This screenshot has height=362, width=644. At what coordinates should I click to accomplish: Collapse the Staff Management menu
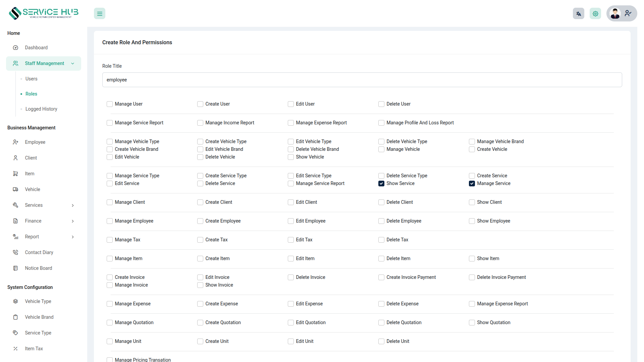click(72, 63)
